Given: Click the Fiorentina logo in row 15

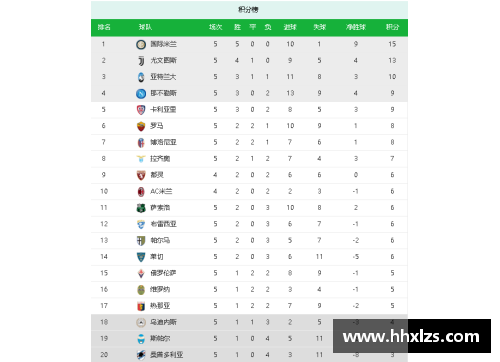Looking at the screenshot, I should click(x=141, y=273).
